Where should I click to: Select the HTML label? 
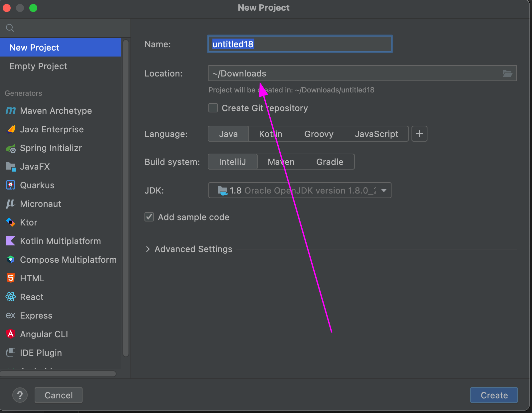pos(32,278)
